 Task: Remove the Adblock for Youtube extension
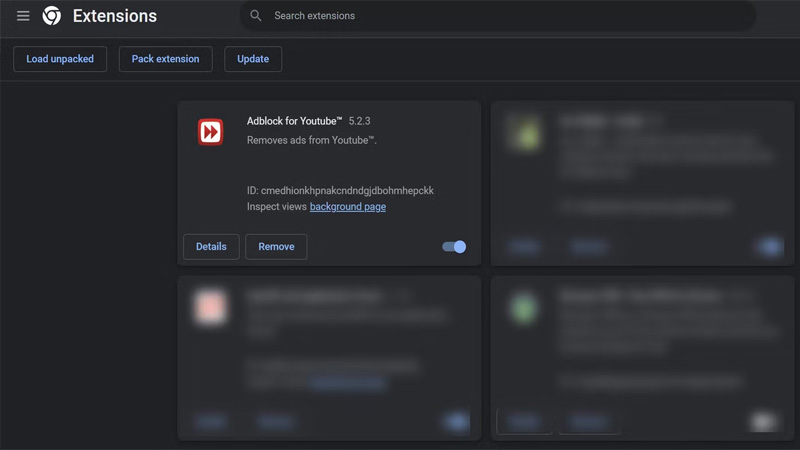click(276, 247)
